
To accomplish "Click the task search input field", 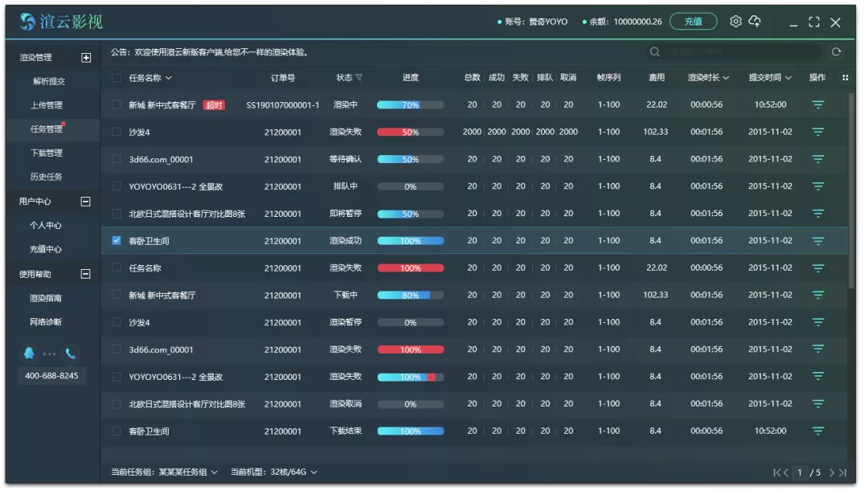I will pyautogui.click(x=735, y=52).
